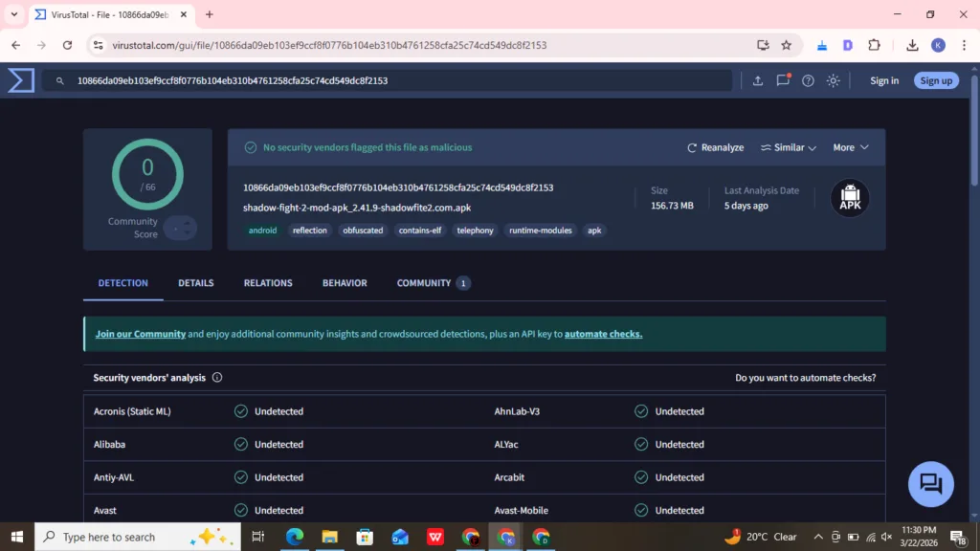This screenshot has height=551, width=980.
Task: Open the notifications icon with red dot
Action: (x=783, y=80)
